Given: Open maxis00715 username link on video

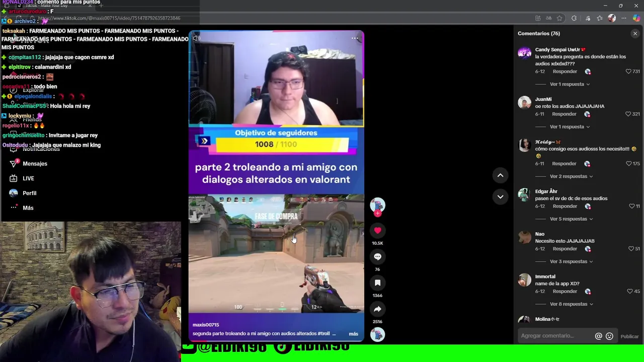Looking at the screenshot, I should tap(205, 325).
